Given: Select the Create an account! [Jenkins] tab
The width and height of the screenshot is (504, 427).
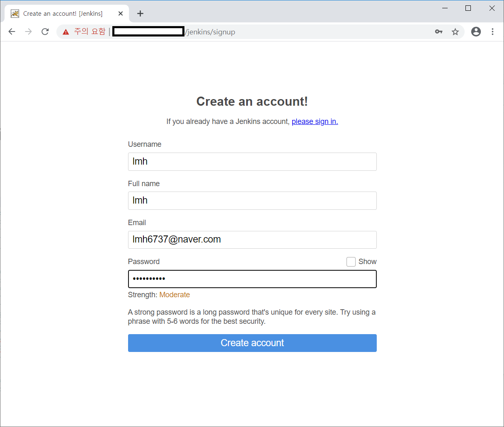Looking at the screenshot, I should tap(67, 14).
